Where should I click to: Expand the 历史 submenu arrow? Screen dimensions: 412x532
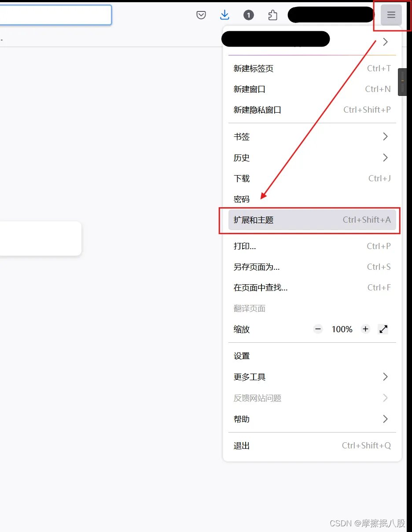point(385,157)
